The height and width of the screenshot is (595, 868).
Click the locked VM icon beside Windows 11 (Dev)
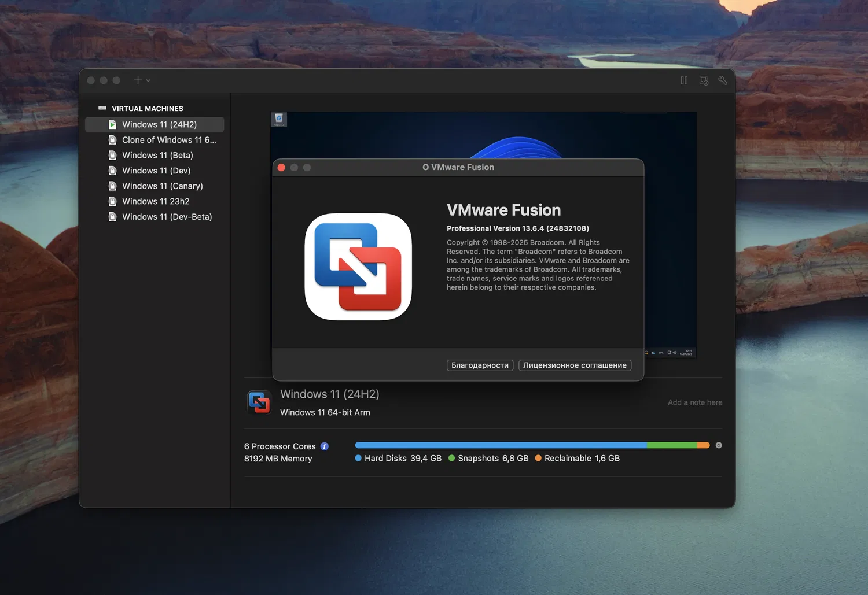click(112, 171)
